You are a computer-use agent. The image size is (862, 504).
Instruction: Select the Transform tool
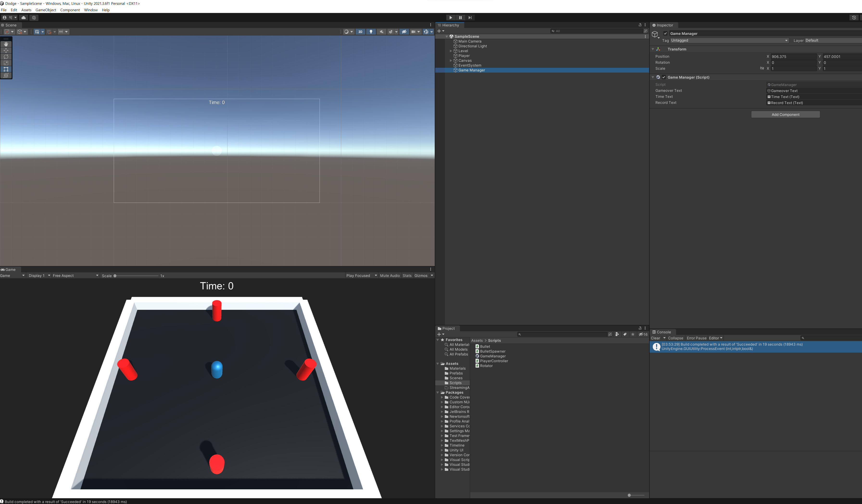pyautogui.click(x=6, y=75)
